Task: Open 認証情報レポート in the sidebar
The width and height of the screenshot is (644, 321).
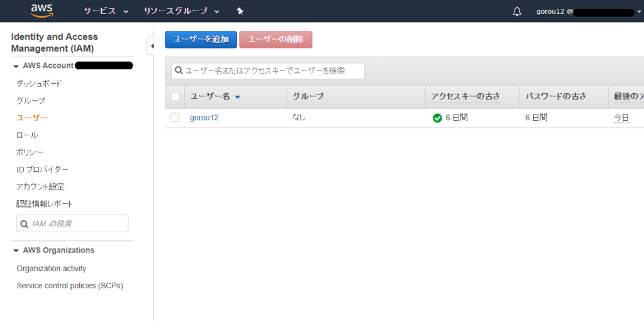Action: [45, 204]
